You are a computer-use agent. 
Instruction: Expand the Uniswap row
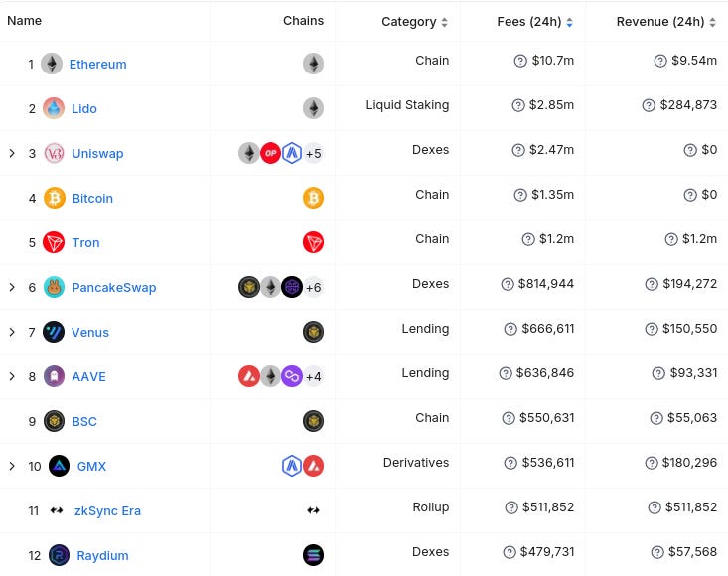click(x=12, y=153)
